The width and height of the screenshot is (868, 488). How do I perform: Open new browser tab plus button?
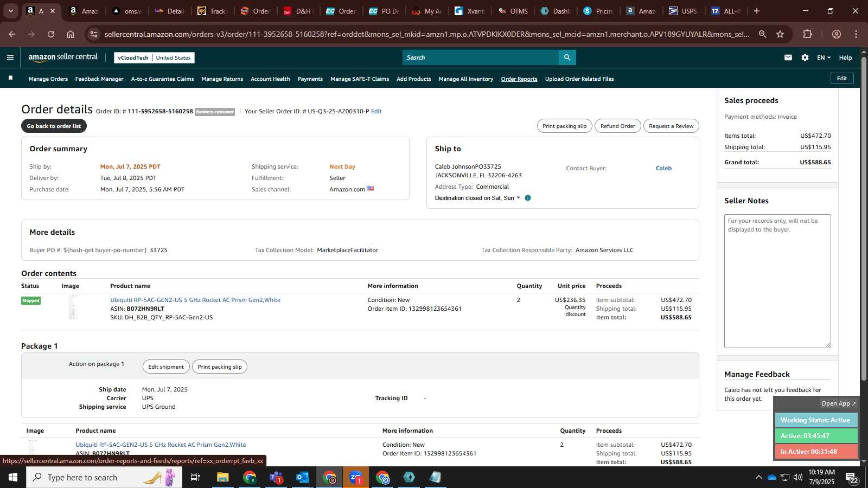tap(757, 11)
